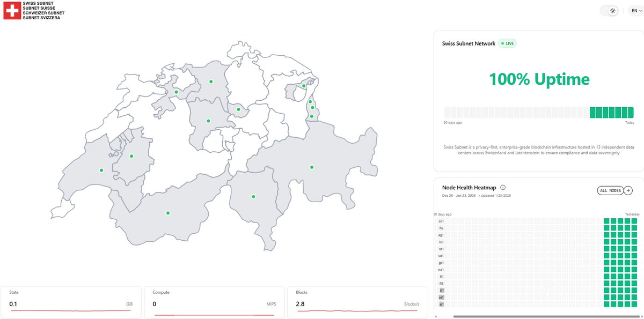Screen dimensions: 644x319
Task: Click the first grey uptime segment (30 days ago)
Action: coord(447,113)
